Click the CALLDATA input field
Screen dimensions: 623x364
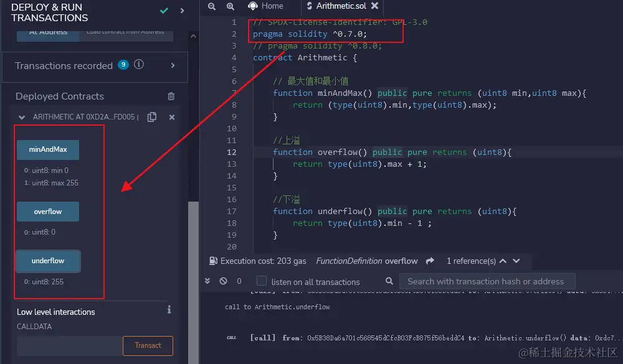click(x=69, y=346)
